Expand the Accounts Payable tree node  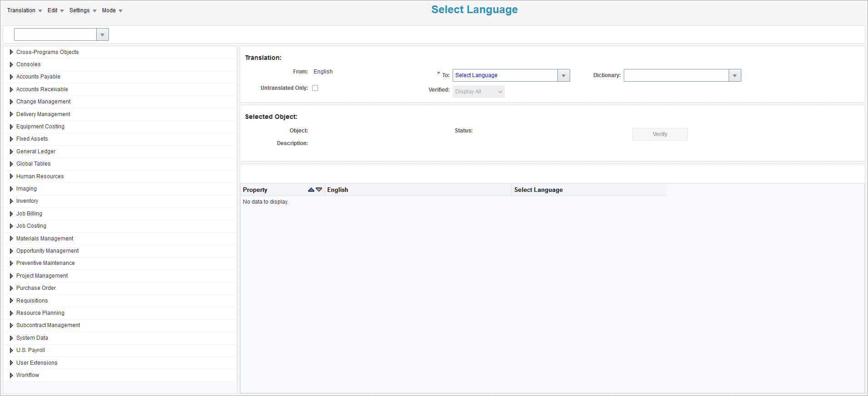[11, 77]
